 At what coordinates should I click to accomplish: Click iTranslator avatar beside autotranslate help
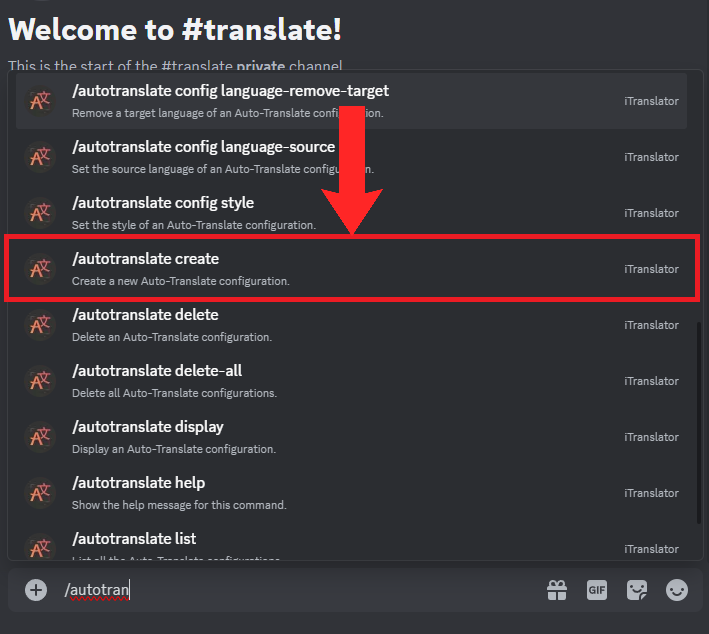41,493
